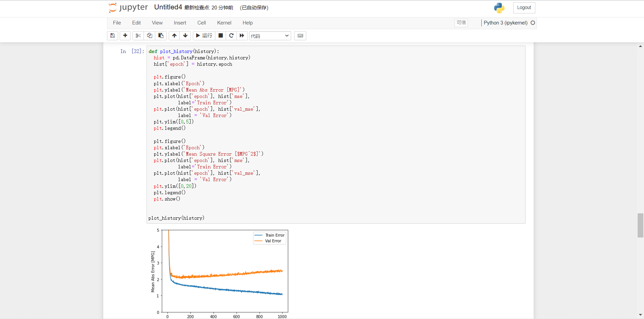644x319 pixels.
Task: Select the In [32] cell prompt
Action: (132, 51)
